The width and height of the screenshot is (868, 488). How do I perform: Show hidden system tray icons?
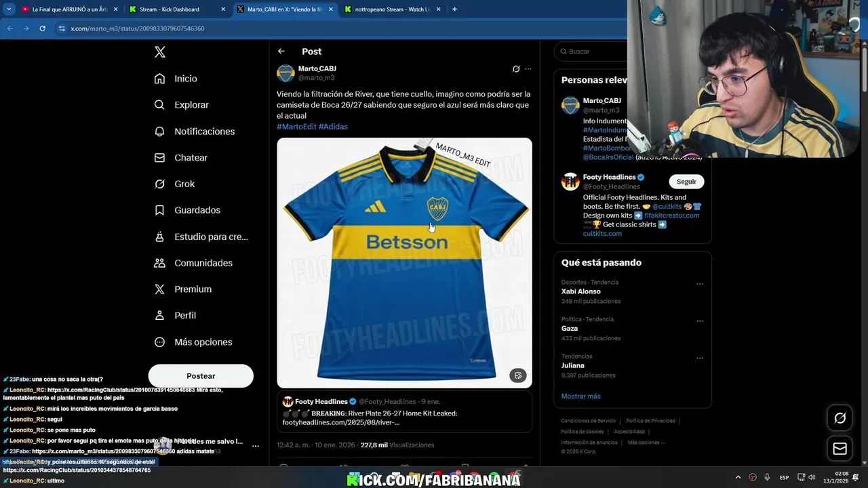[738, 477]
